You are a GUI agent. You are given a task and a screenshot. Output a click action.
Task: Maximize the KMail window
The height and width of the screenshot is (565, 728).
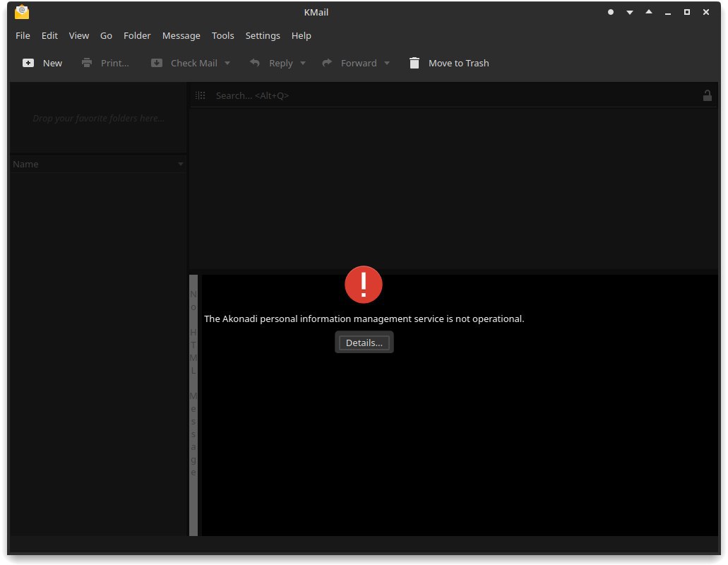(686, 12)
